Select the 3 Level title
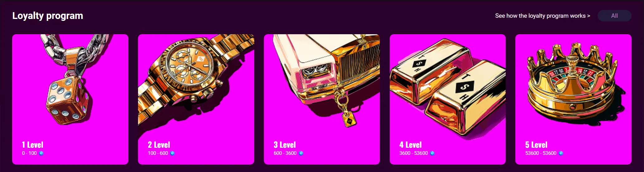 [x=285, y=145]
